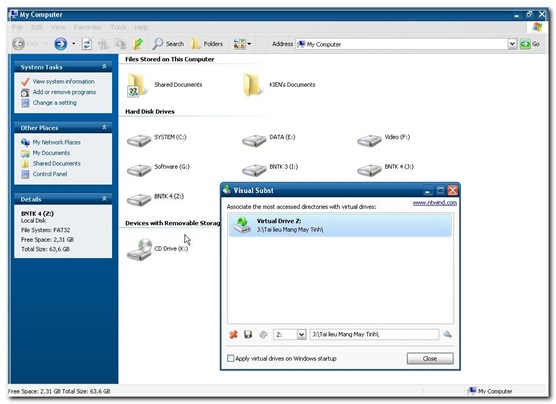Viewport: 556px width, 404px height.
Task: Open Shared Documents in Other Places panel
Action: pyautogui.click(x=56, y=164)
